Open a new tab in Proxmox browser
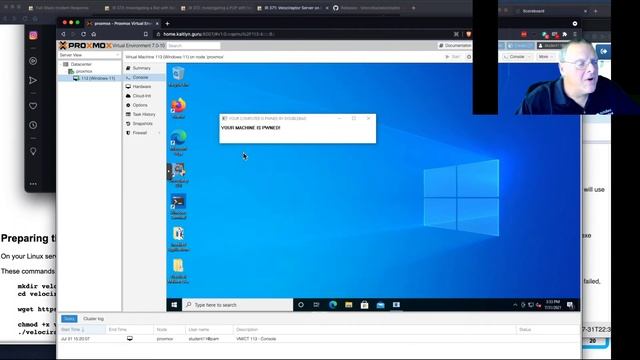The image size is (640, 360). 167,24
